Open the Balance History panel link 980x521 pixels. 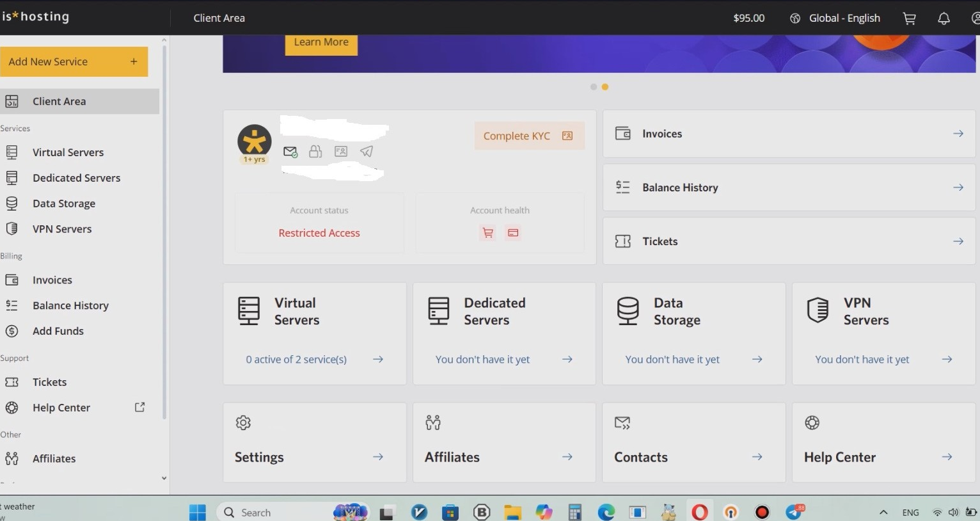(789, 188)
